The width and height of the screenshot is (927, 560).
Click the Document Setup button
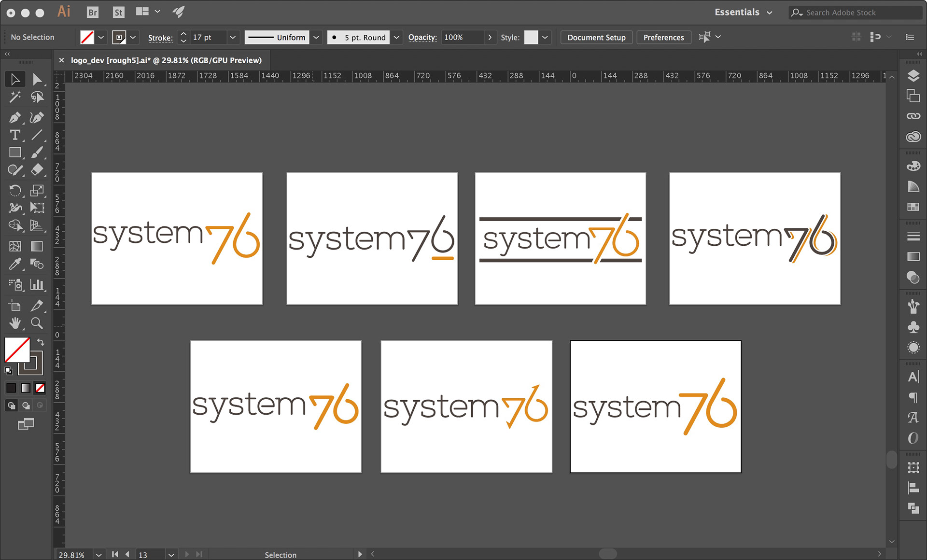[x=596, y=37]
